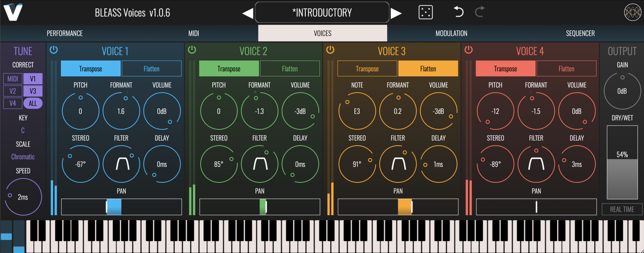The image size is (644, 253).
Task: Open the Chromatic scale selector
Action: tap(23, 157)
